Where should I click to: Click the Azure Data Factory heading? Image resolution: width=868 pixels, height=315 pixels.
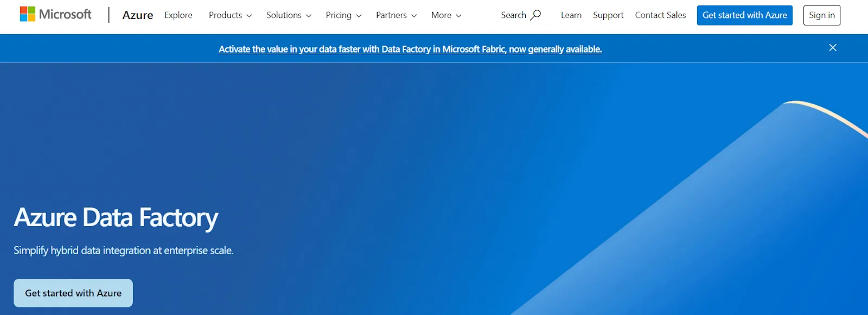pyautogui.click(x=116, y=217)
